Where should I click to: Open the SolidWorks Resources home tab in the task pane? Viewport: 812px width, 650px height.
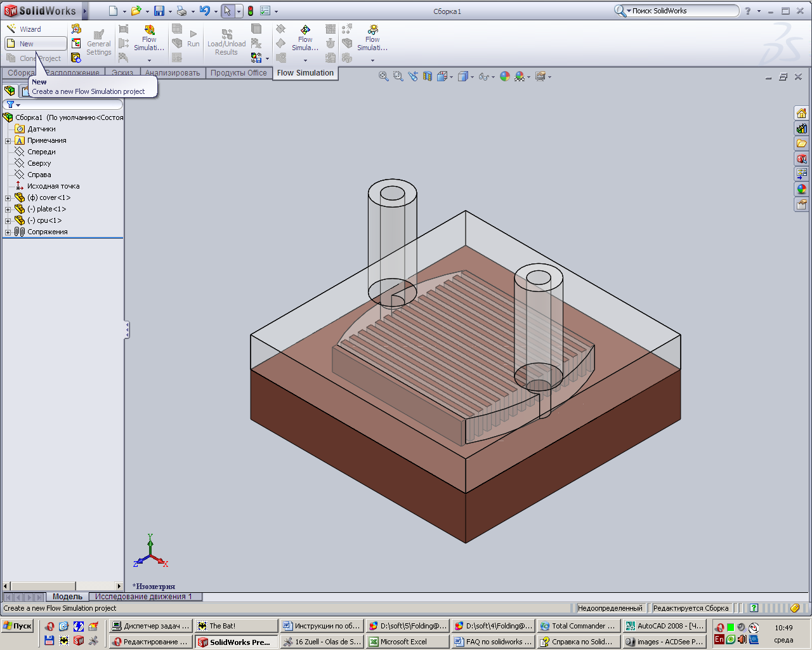click(x=801, y=113)
